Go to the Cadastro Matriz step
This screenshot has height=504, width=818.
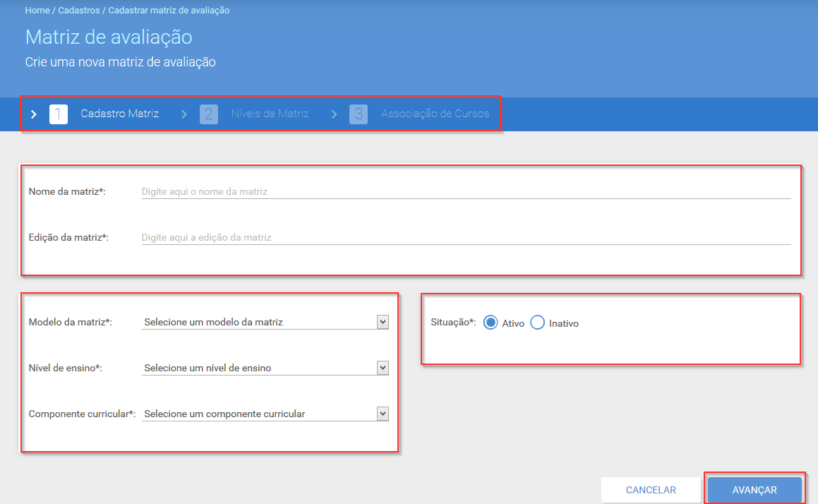pos(119,114)
